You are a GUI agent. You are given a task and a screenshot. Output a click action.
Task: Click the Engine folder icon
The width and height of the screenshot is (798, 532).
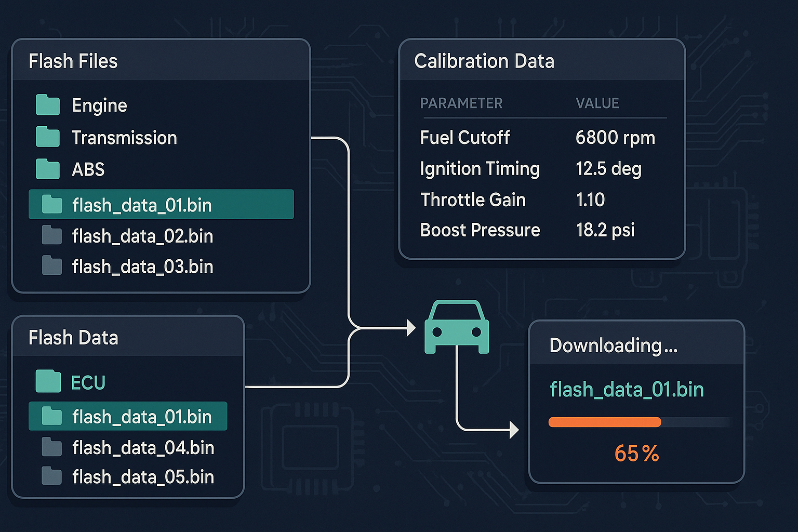pyautogui.click(x=47, y=104)
